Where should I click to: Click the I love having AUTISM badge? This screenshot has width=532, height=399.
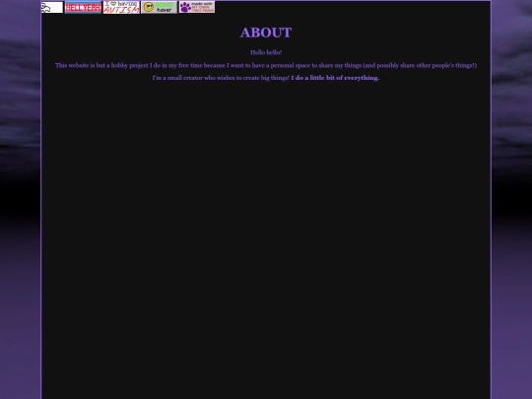tap(121, 7)
